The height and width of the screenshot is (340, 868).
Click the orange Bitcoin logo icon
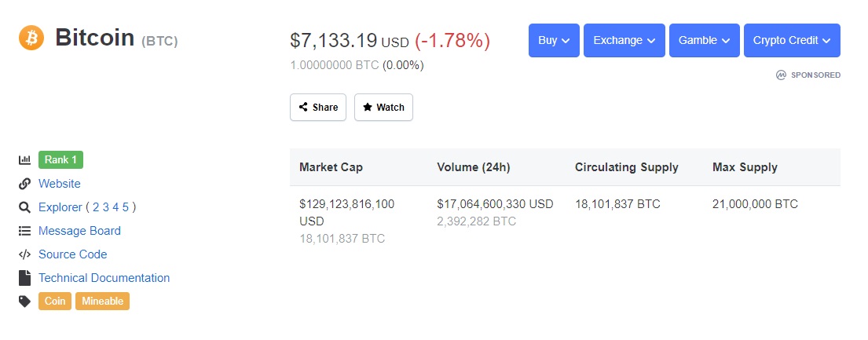31,38
